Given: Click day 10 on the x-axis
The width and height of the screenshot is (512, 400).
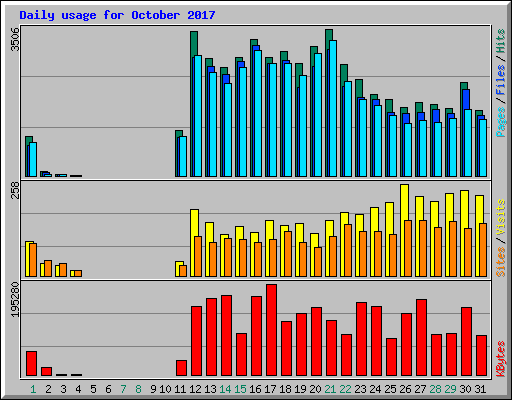Looking at the screenshot, I should 165,389.
